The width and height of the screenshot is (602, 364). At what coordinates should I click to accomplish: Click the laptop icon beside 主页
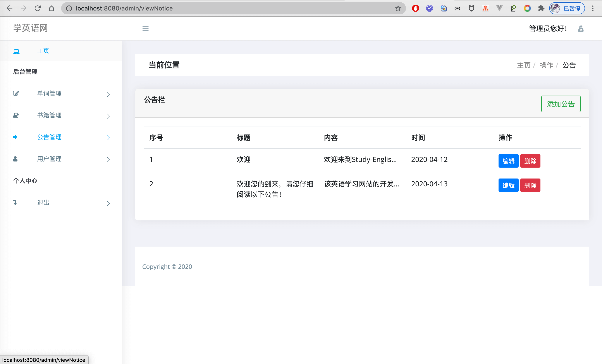tap(16, 51)
